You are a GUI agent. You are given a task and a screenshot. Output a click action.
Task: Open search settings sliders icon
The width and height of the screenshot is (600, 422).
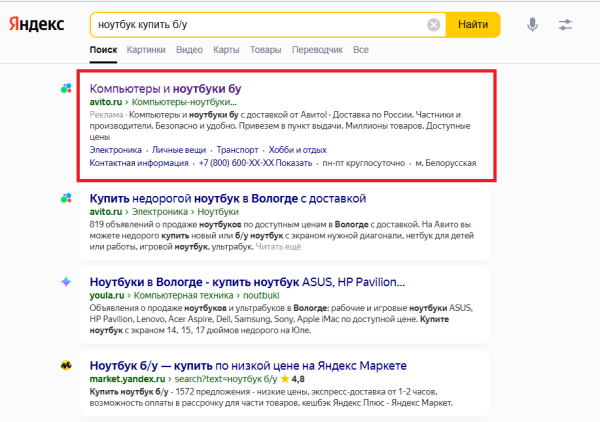click(x=567, y=24)
